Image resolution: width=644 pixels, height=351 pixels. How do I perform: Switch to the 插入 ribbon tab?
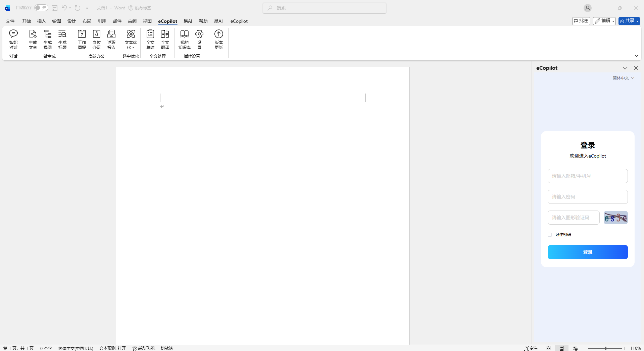pos(41,21)
